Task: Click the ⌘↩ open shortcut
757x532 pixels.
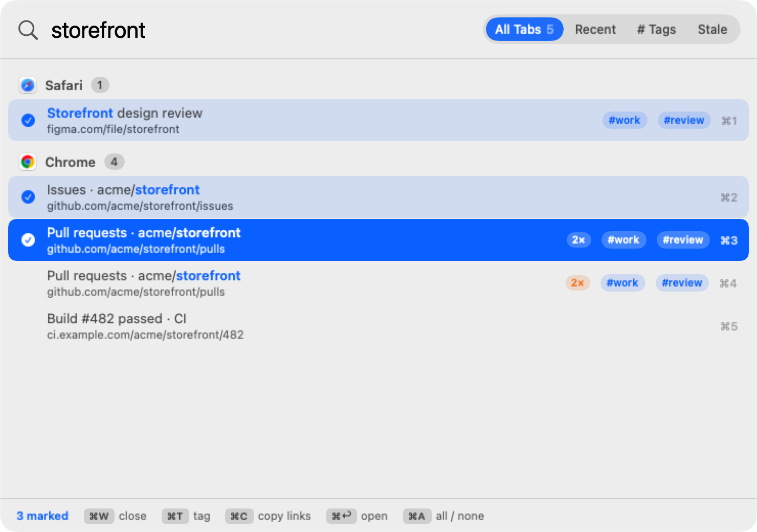Action: click(x=357, y=516)
